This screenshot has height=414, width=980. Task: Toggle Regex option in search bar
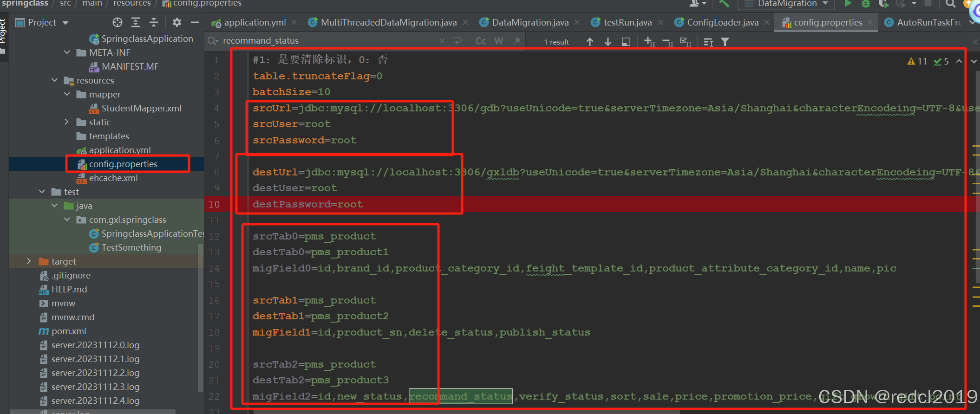[517, 41]
